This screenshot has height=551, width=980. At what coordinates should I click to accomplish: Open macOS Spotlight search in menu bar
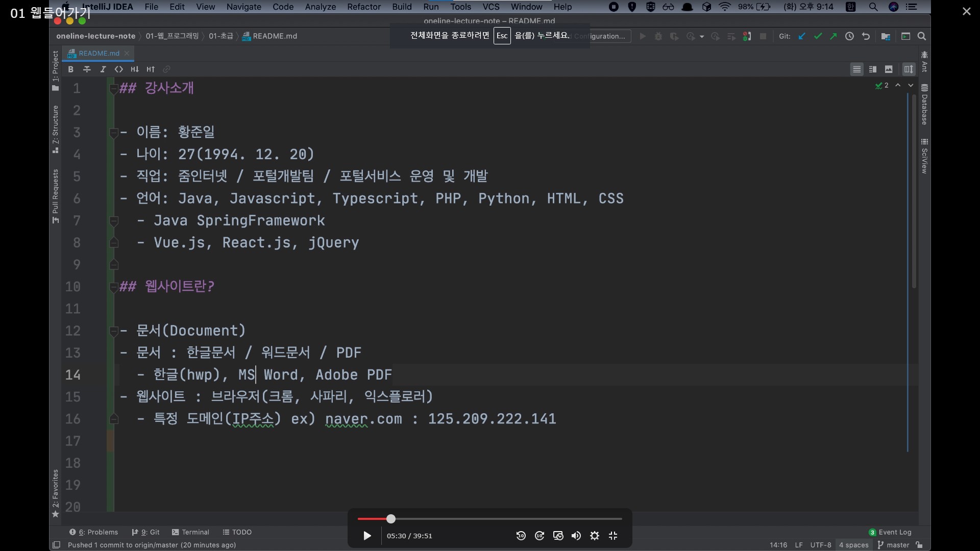(873, 7)
